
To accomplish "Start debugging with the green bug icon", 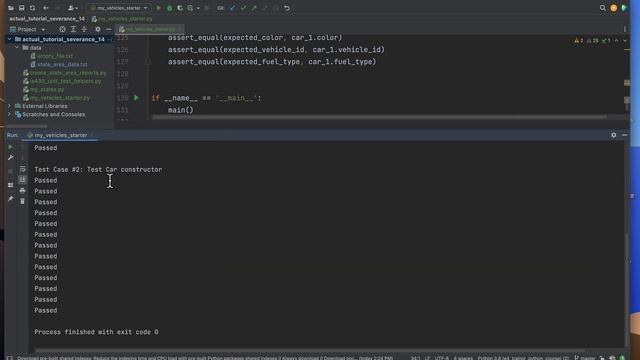I will 169,8.
